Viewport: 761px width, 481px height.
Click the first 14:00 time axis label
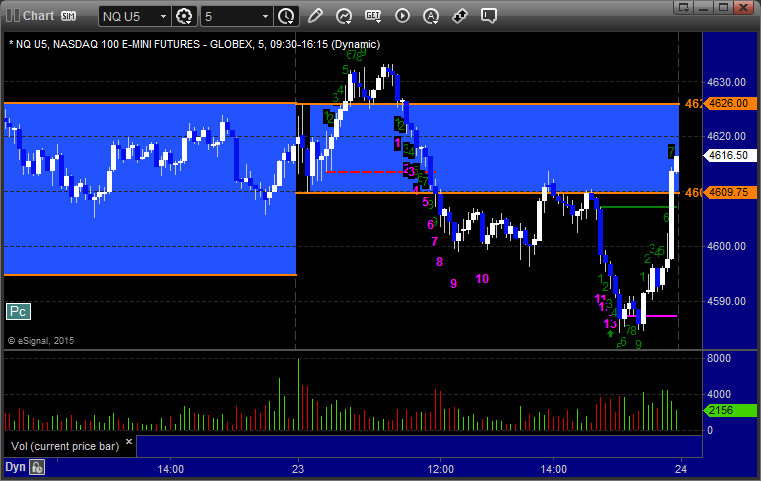[170, 469]
